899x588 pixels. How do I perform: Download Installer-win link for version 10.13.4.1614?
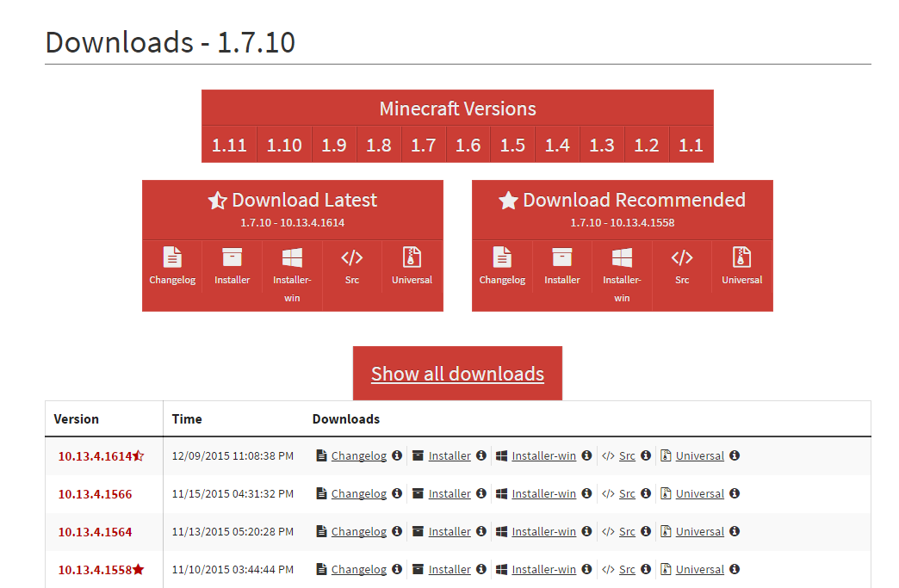coord(543,455)
